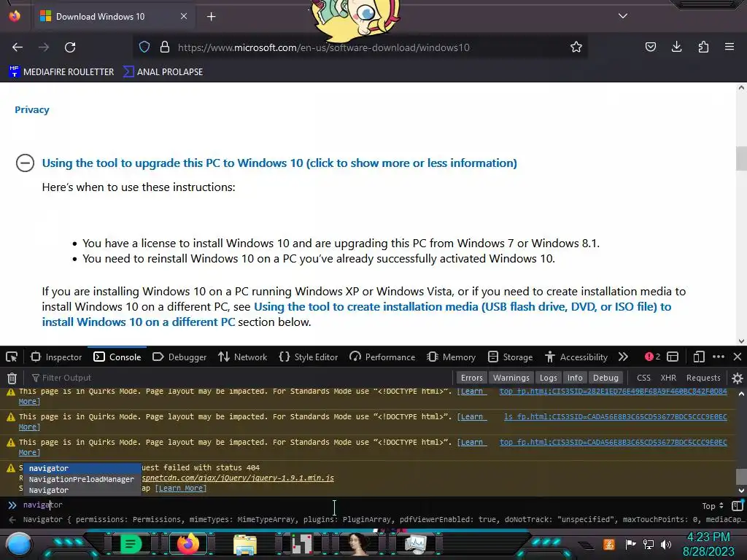Image resolution: width=747 pixels, height=560 pixels.
Task: Click the Privacy link
Action: tap(32, 109)
